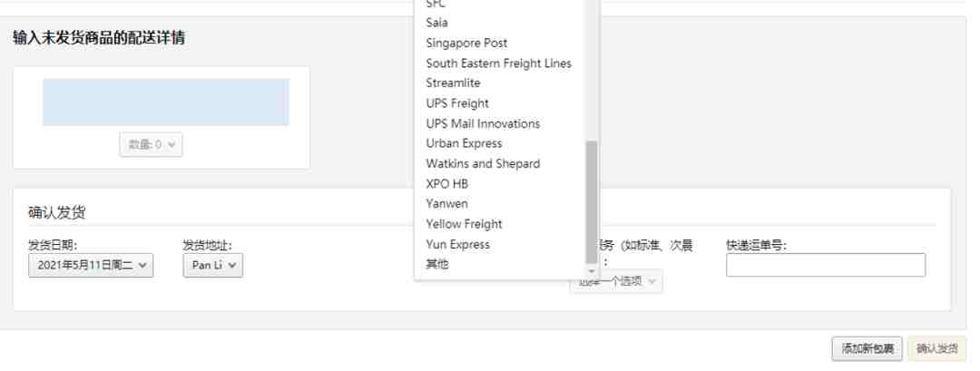Choose Yellow Freight carrier
The height and width of the screenshot is (371, 980).
point(464,224)
